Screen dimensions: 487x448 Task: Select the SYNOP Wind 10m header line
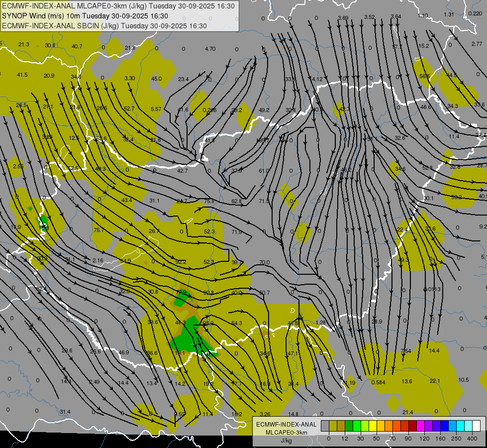pos(85,16)
